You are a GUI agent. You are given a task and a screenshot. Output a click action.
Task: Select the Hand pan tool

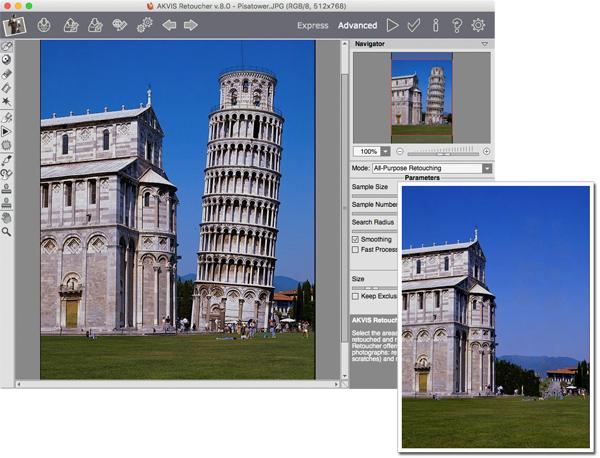pyautogui.click(x=7, y=218)
